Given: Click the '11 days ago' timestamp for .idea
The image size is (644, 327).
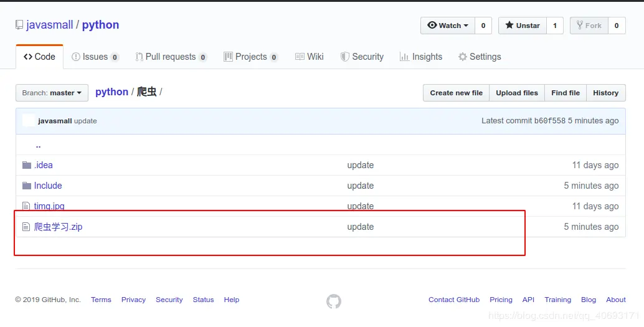Looking at the screenshot, I should [x=595, y=165].
